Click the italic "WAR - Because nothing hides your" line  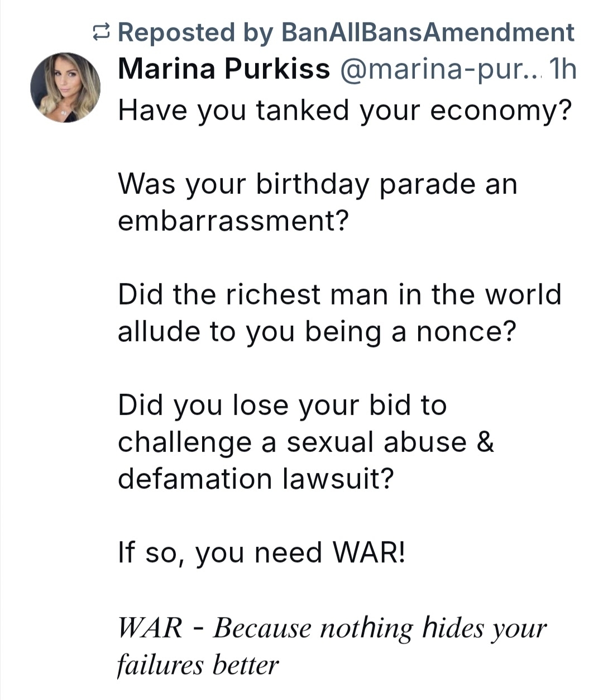click(x=332, y=628)
